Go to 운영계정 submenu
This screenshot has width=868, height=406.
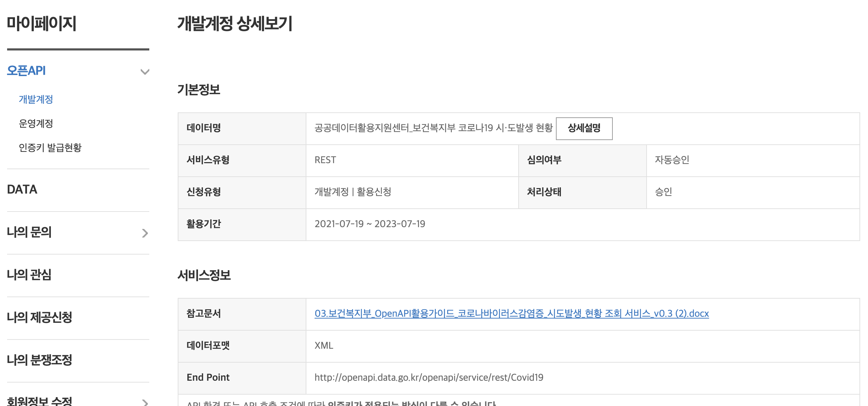pos(36,123)
